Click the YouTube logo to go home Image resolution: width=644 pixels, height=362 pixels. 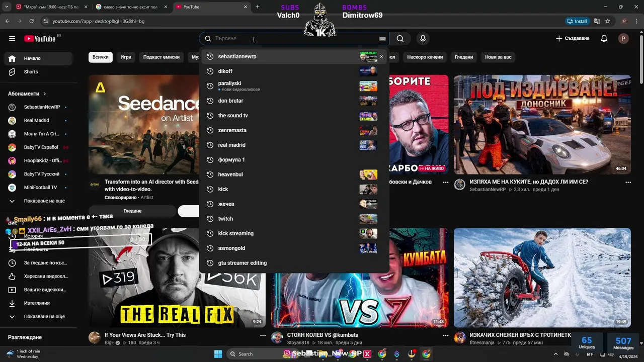click(40, 39)
